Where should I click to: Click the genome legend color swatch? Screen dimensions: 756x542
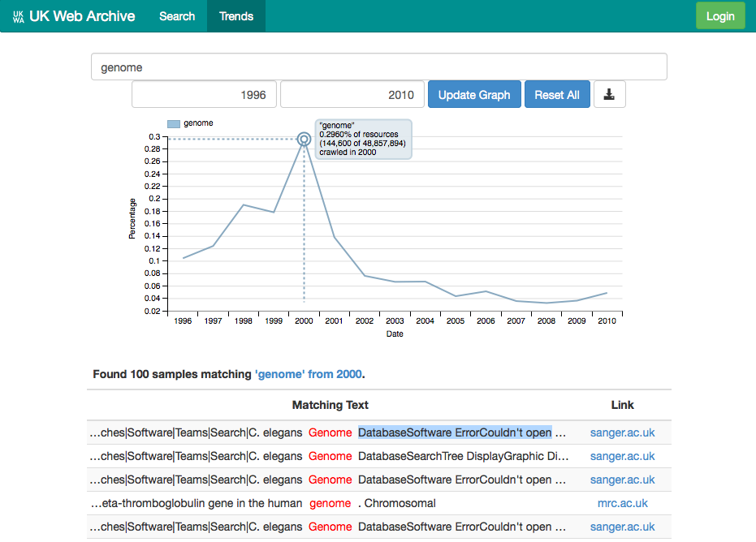point(173,123)
